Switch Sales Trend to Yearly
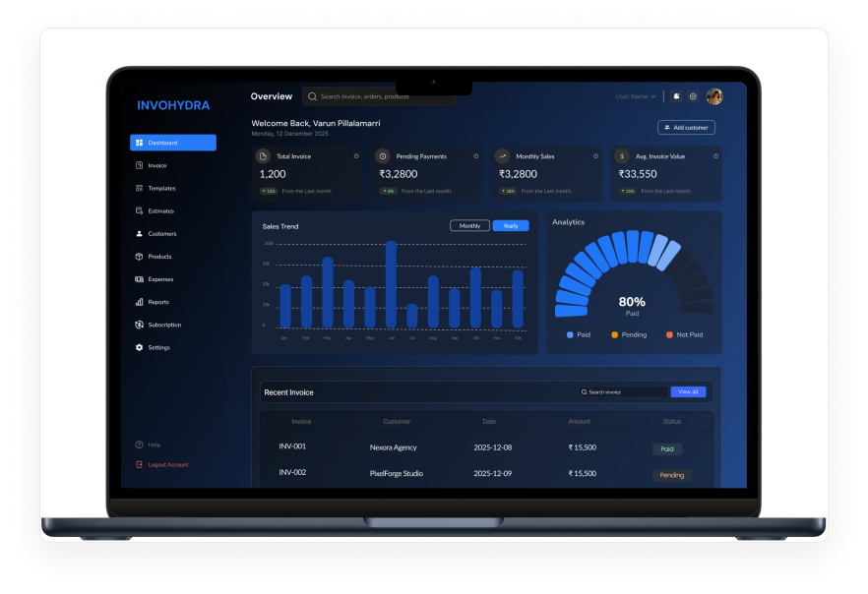868x594 pixels. [x=511, y=225]
